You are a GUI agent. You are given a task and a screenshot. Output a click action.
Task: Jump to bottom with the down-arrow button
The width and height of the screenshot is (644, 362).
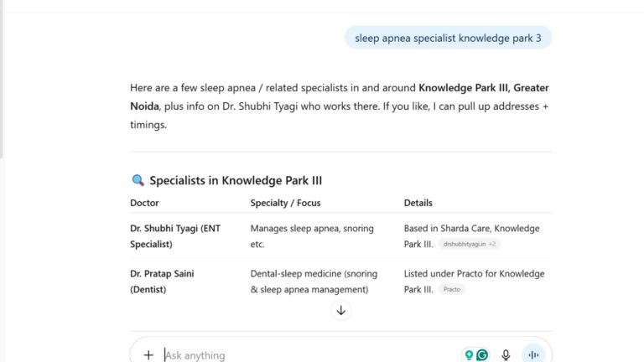[340, 310]
